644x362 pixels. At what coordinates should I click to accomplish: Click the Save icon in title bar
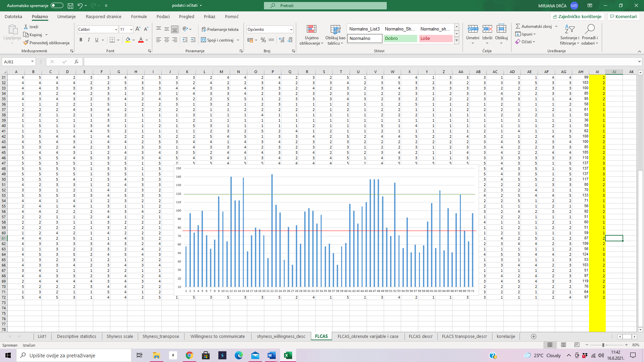[x=70, y=6]
